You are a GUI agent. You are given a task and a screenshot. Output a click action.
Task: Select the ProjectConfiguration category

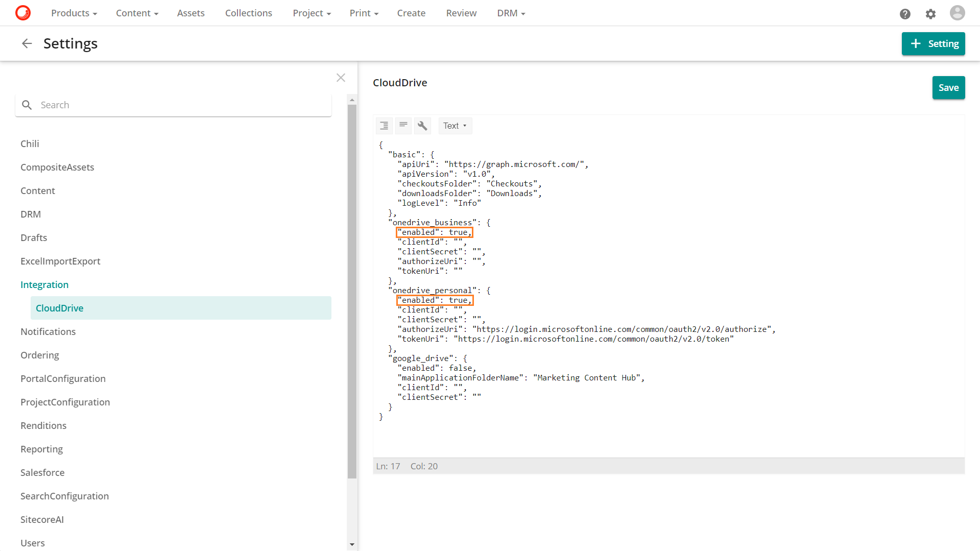pyautogui.click(x=65, y=402)
